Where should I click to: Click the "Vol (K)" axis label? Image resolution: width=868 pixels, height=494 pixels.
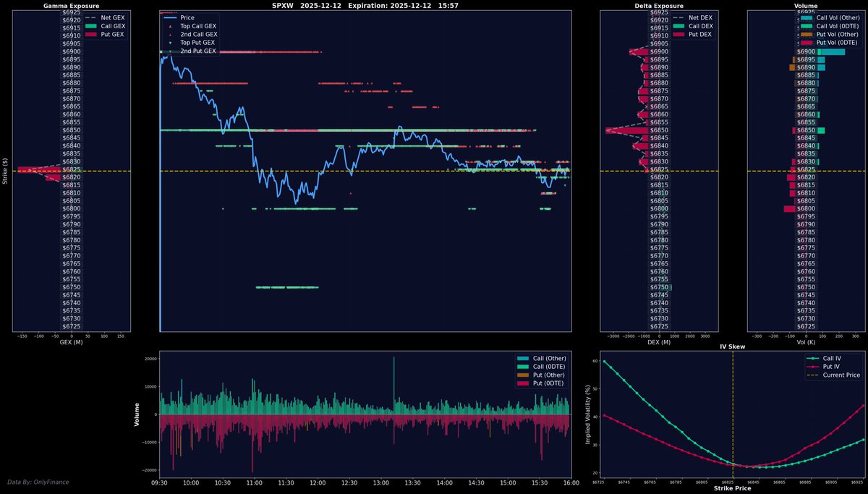pos(805,342)
